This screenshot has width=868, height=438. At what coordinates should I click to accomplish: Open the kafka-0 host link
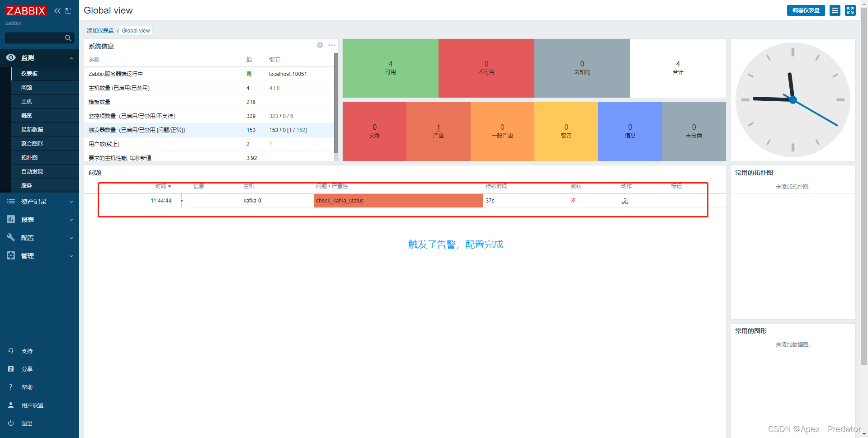252,201
